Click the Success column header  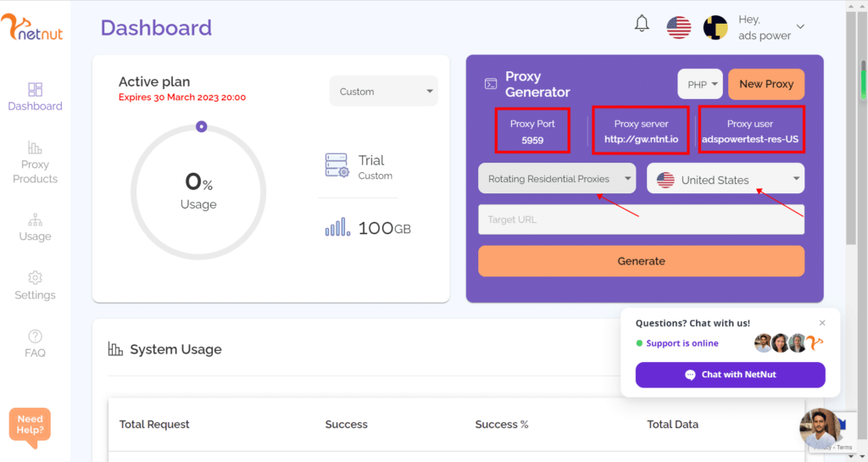pos(346,425)
